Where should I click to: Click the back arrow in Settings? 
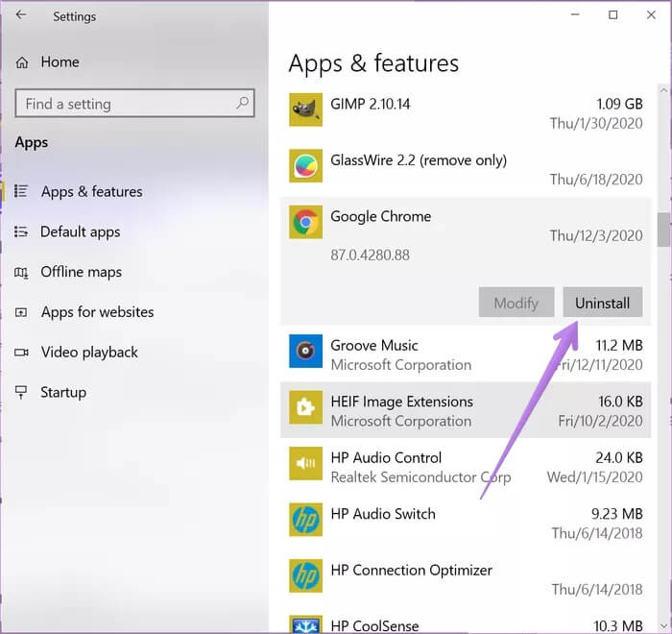pyautogui.click(x=20, y=15)
